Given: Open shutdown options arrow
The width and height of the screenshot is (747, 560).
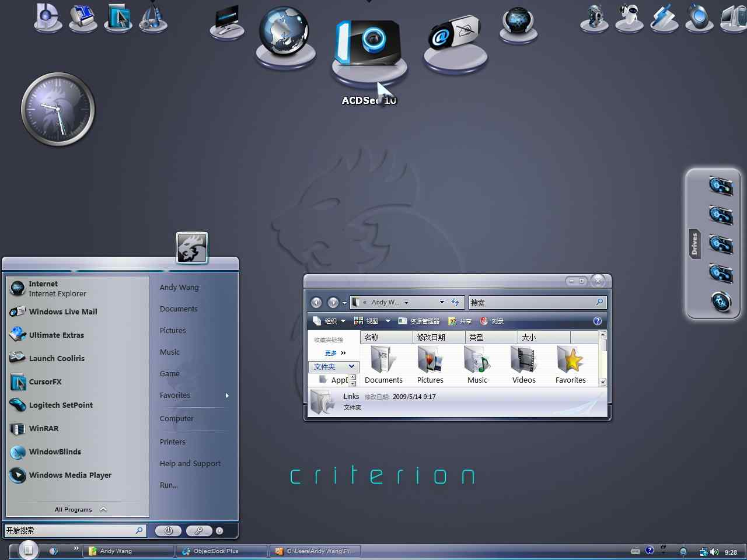Looking at the screenshot, I should tap(219, 531).
